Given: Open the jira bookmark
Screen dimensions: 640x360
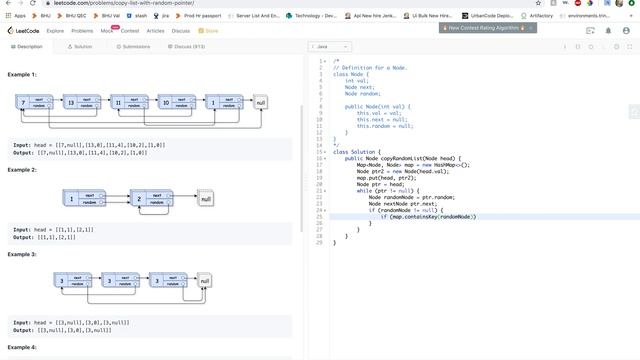Looking at the screenshot, I should tap(161, 16).
